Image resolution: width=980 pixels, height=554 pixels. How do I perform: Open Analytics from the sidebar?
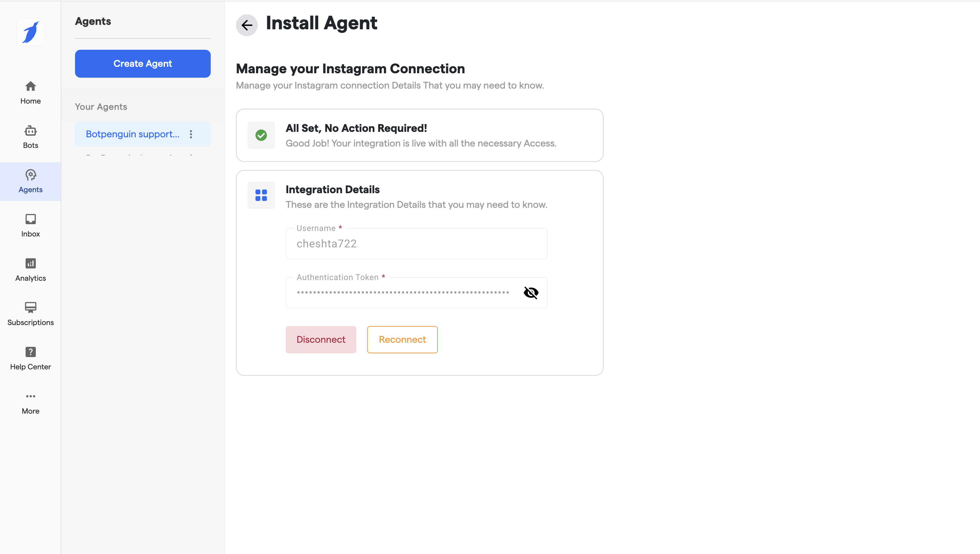30,270
